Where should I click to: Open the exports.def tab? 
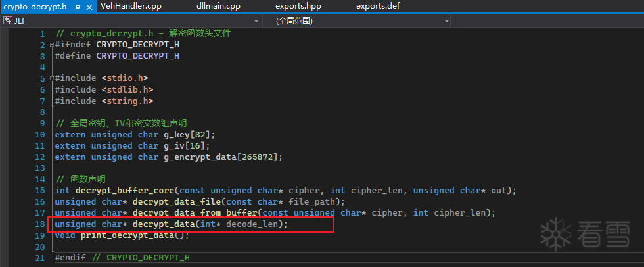click(378, 6)
